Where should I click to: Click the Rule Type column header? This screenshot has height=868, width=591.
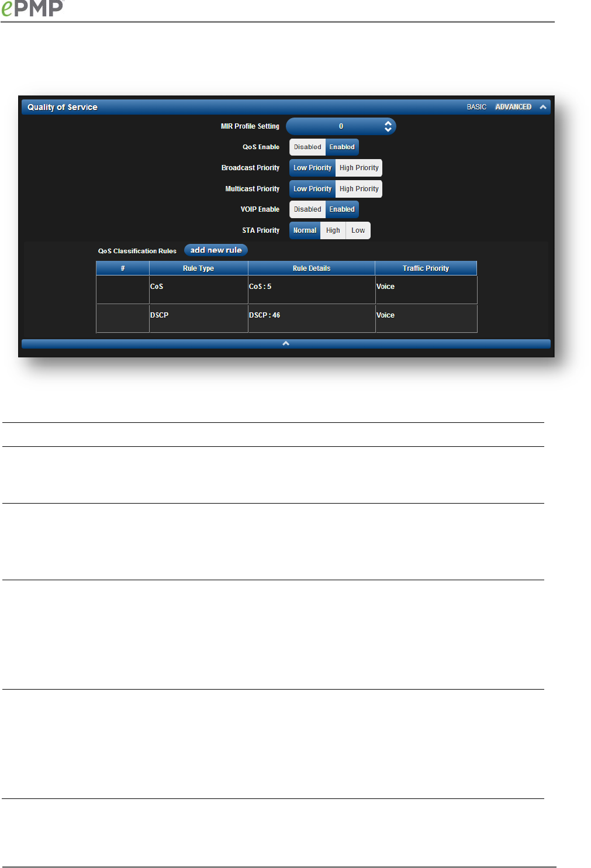coord(199,268)
